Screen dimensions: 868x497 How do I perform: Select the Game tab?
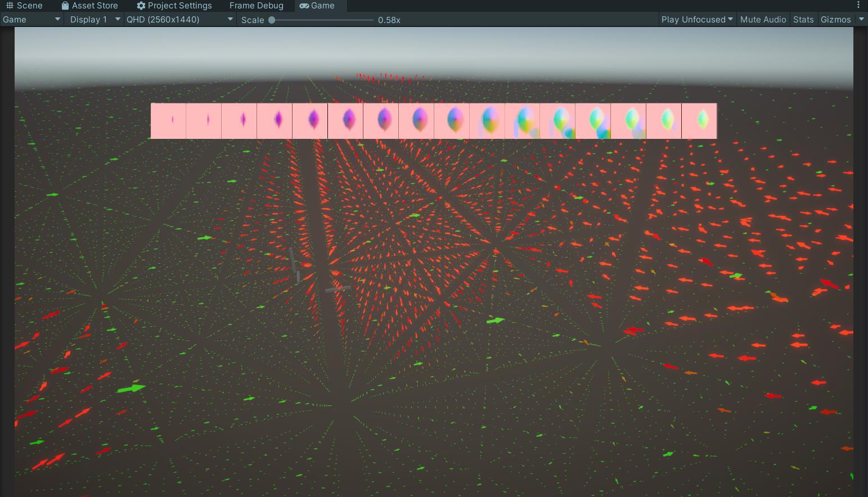click(317, 6)
